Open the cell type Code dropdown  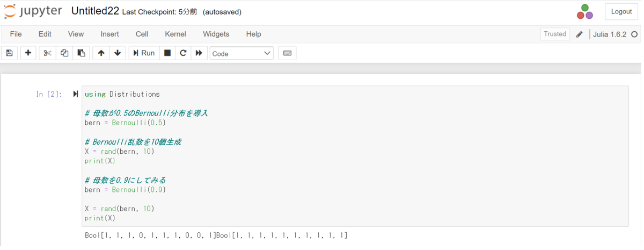click(x=241, y=53)
